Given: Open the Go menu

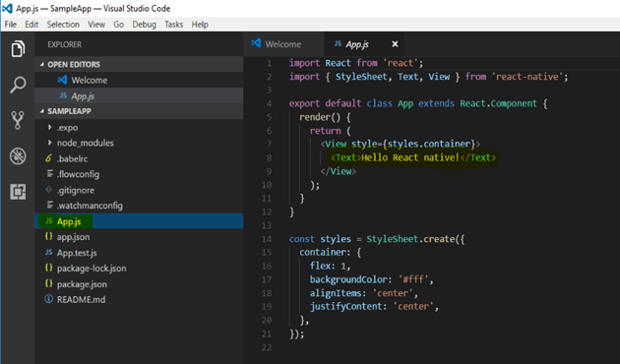Looking at the screenshot, I should 119,25.
